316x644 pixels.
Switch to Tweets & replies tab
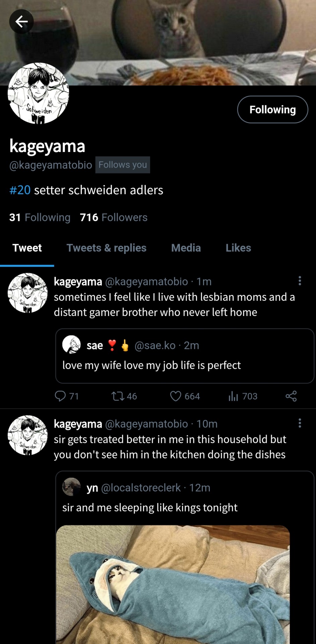coord(106,248)
